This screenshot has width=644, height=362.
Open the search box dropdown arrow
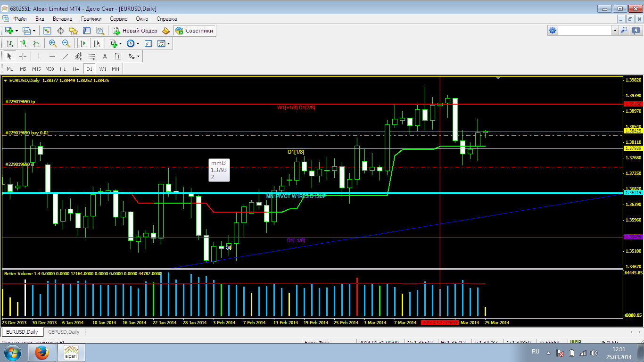coord(615,30)
